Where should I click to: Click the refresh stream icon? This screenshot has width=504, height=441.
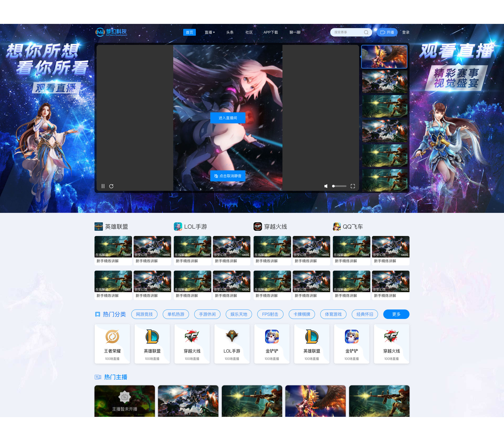click(111, 186)
